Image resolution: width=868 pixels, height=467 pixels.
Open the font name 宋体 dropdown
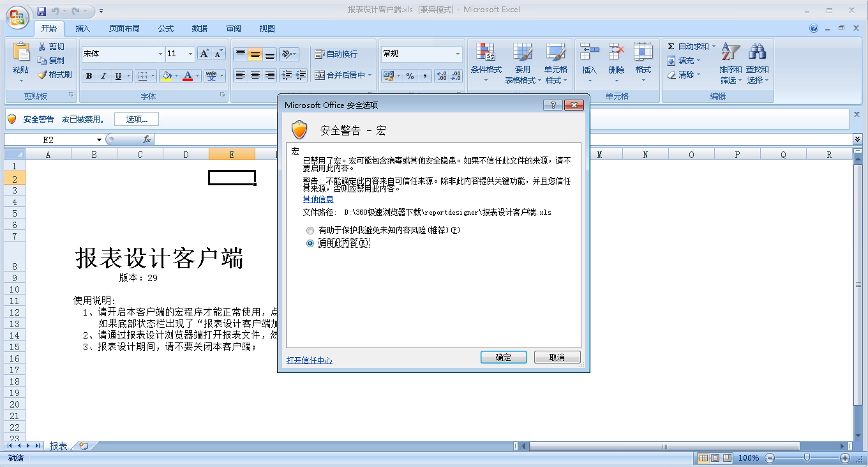160,54
